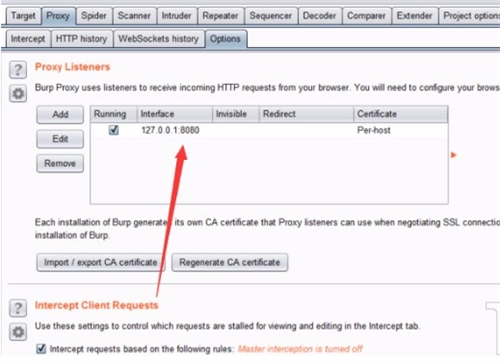Click Regenerate CA certificate button

[230, 262]
